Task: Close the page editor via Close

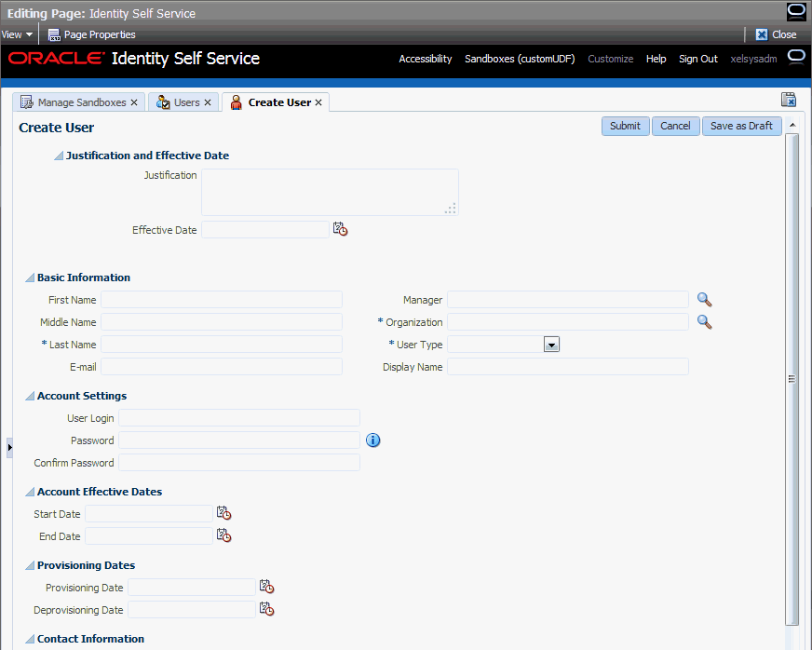Action: point(776,34)
